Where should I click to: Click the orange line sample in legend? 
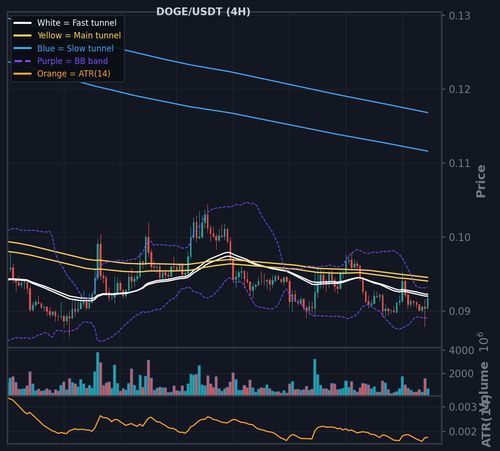tap(22, 74)
